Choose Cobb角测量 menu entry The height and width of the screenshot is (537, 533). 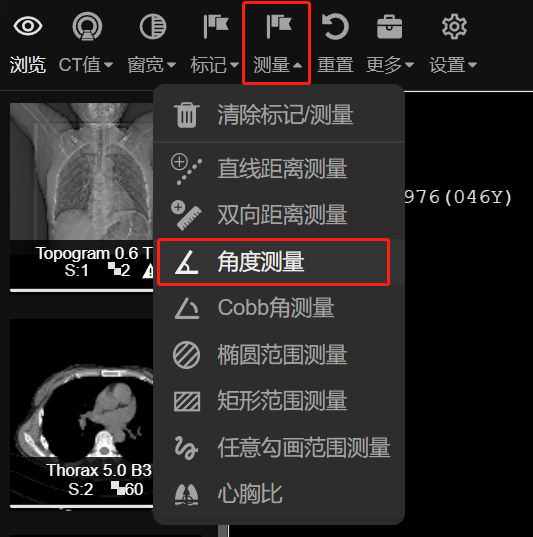(x=279, y=308)
